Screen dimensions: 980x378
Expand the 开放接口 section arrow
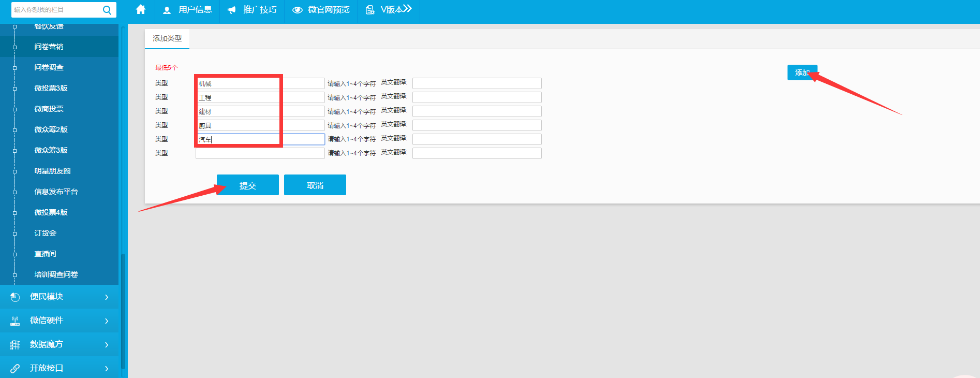(107, 369)
